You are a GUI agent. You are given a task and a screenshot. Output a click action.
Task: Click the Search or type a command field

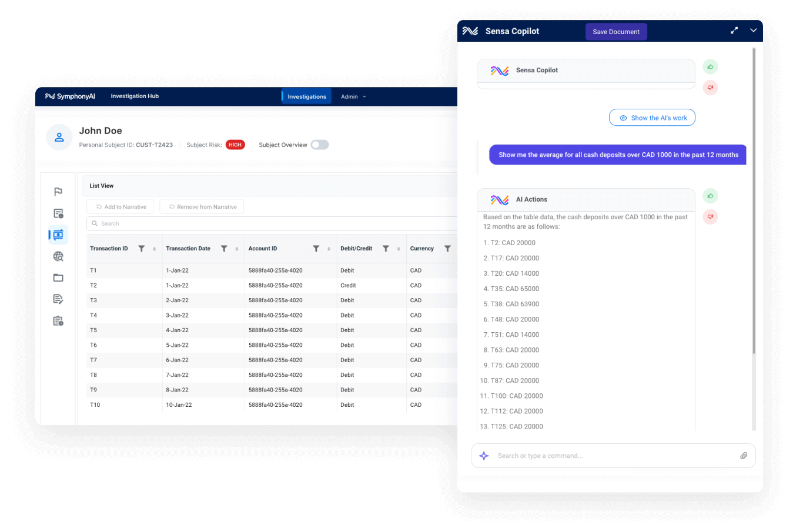pyautogui.click(x=613, y=456)
